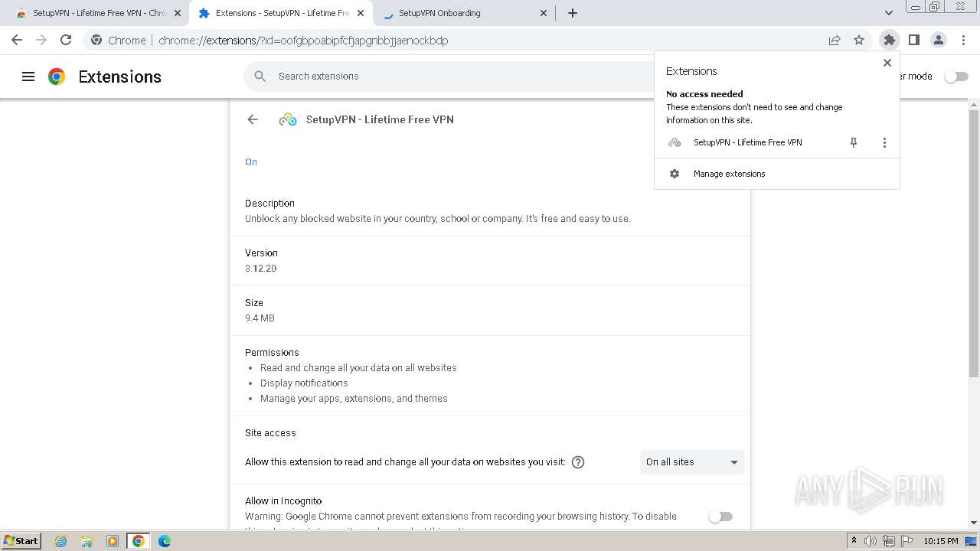Click the taskbar clock showing 10:15 PM
This screenshot has width=980, height=551.
(940, 541)
